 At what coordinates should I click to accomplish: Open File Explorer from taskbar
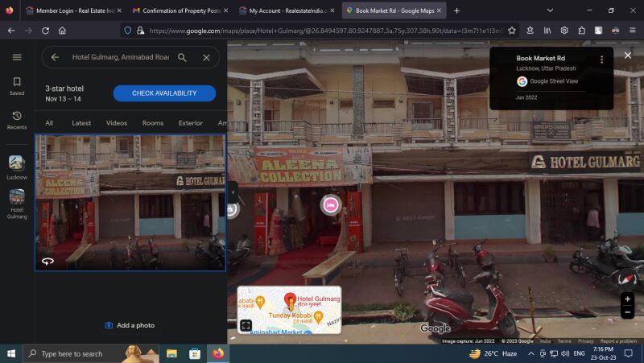coord(171,353)
